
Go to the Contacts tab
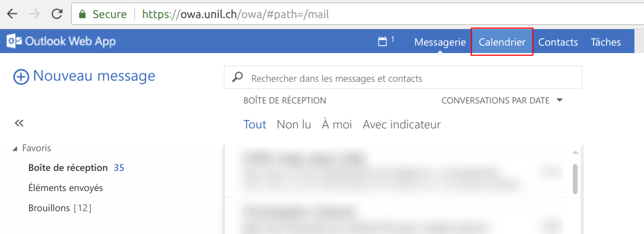[558, 42]
